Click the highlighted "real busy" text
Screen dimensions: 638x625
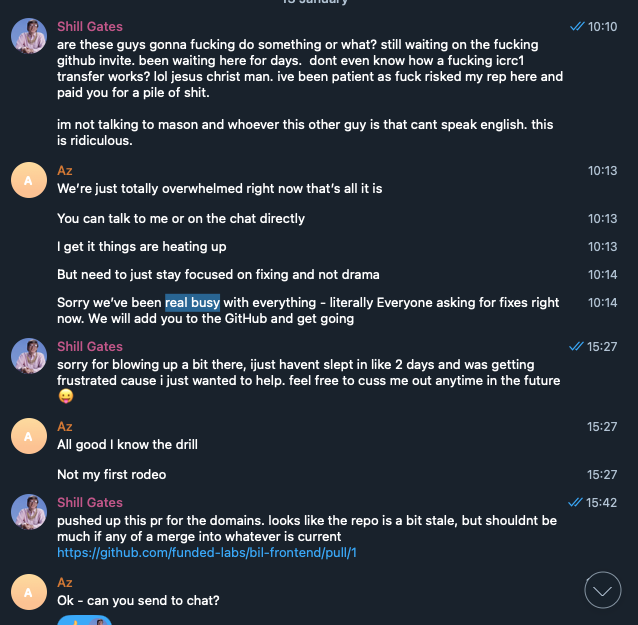coord(192,303)
